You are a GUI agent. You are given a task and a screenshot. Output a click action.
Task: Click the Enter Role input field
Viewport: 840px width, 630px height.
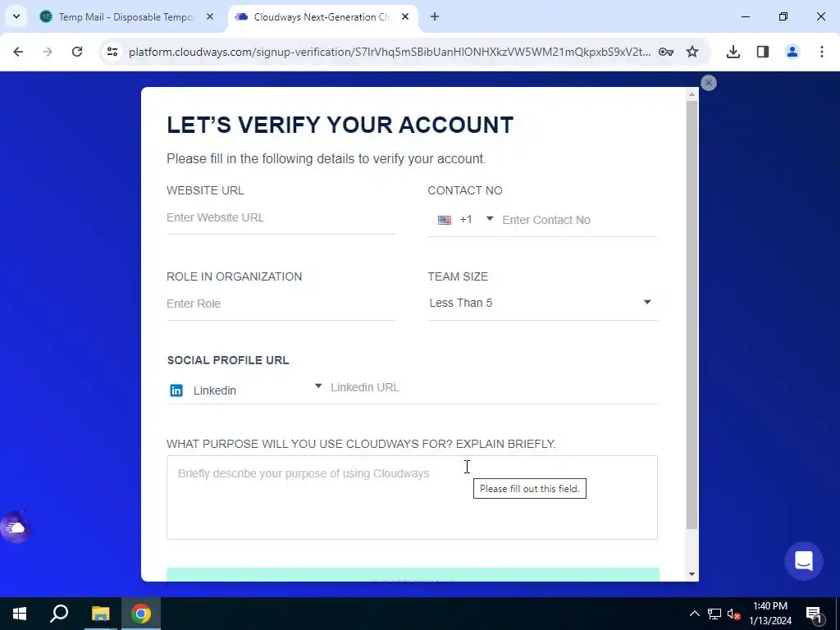[x=281, y=304]
